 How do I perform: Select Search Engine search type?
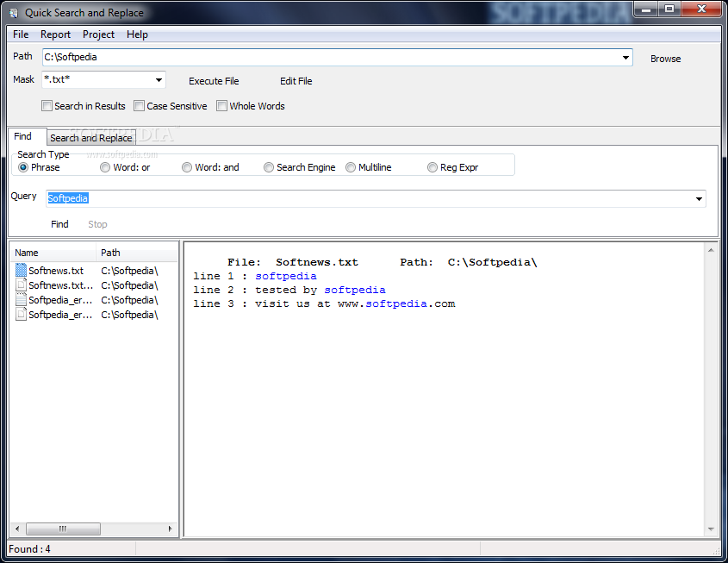[x=268, y=167]
